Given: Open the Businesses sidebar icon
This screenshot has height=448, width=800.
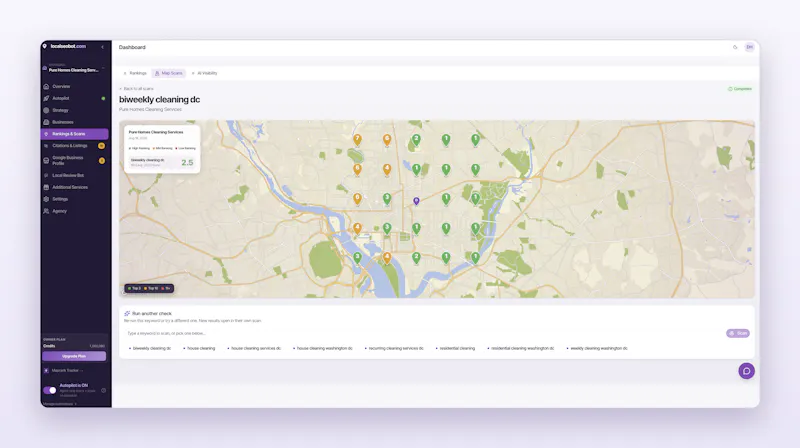Looking at the screenshot, I should [46, 122].
